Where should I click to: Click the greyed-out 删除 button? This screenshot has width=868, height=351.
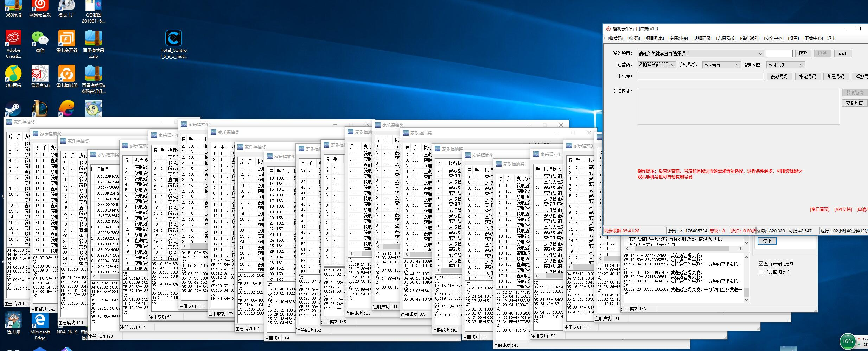pos(822,53)
